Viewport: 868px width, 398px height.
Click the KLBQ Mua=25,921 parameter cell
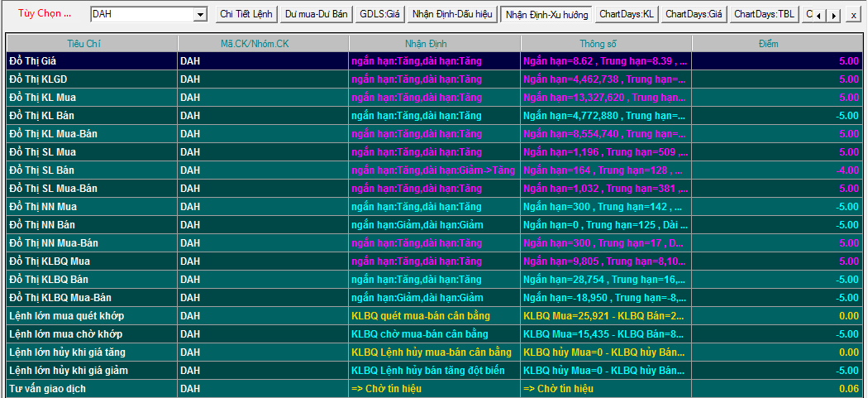point(606,316)
